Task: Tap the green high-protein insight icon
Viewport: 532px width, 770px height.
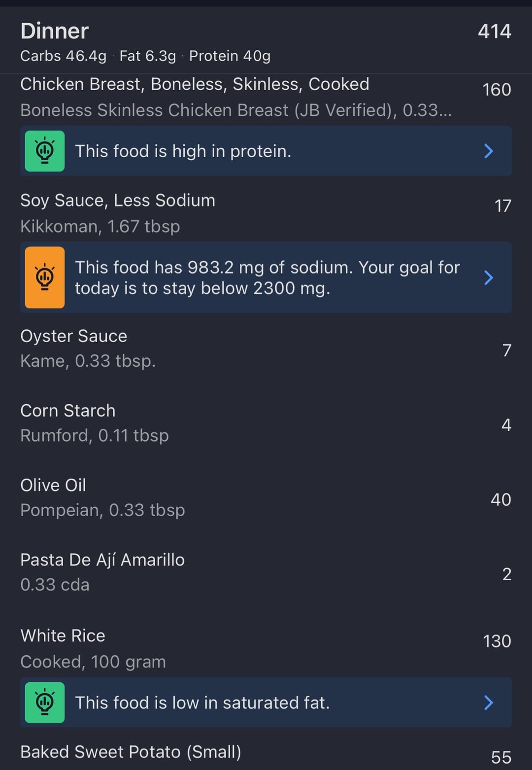Action: point(45,151)
